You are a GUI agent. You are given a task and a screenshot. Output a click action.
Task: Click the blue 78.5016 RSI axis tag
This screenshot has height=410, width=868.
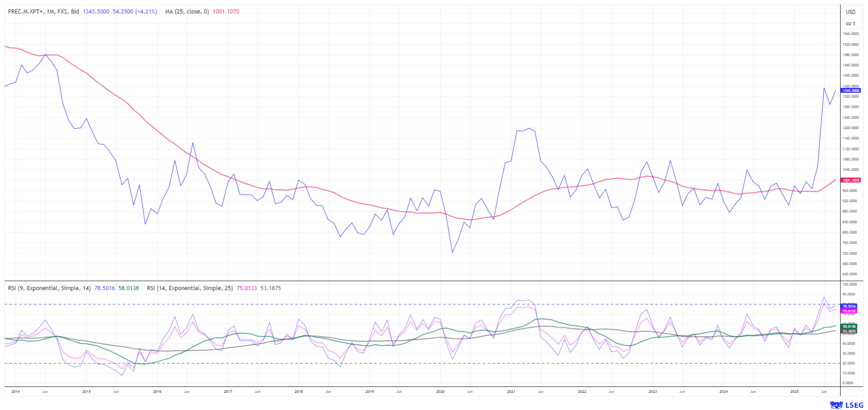click(x=849, y=306)
